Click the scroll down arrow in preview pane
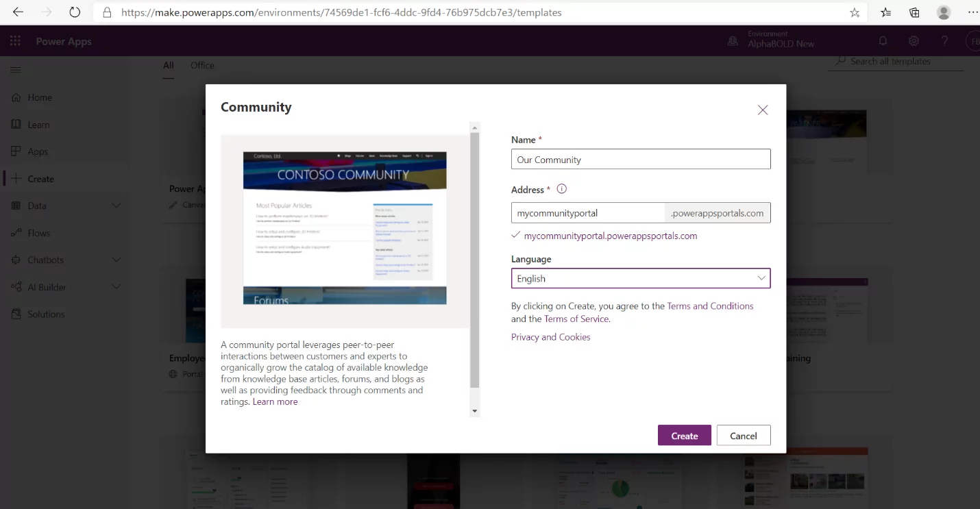The image size is (980, 509). pos(474,411)
